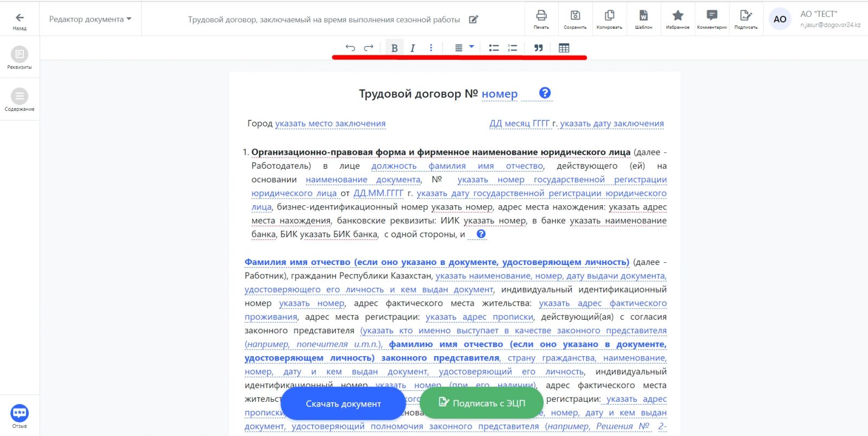Click the Подписать с ЭЦП button
Screen dimensions: 868x436
point(482,403)
